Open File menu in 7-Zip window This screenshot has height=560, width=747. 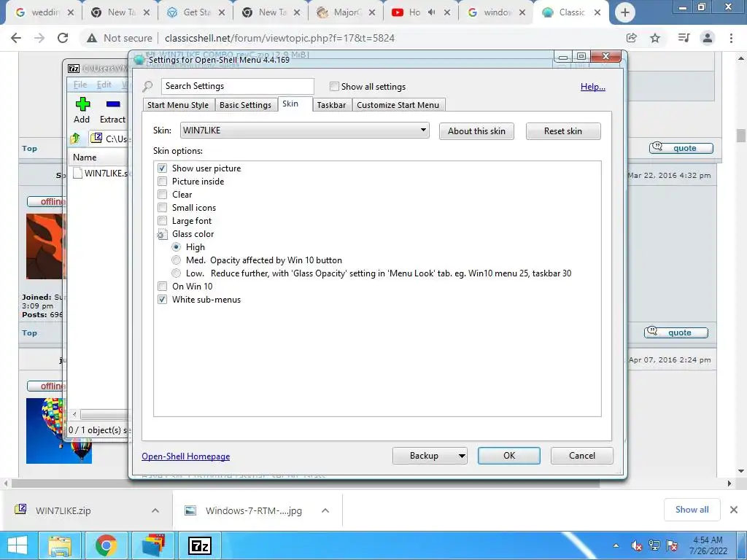click(x=80, y=85)
